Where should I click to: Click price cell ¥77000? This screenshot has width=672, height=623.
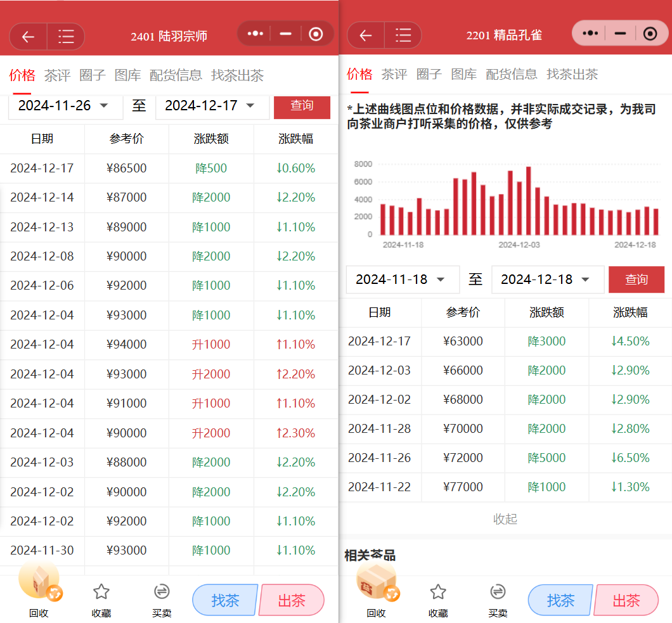click(x=463, y=487)
